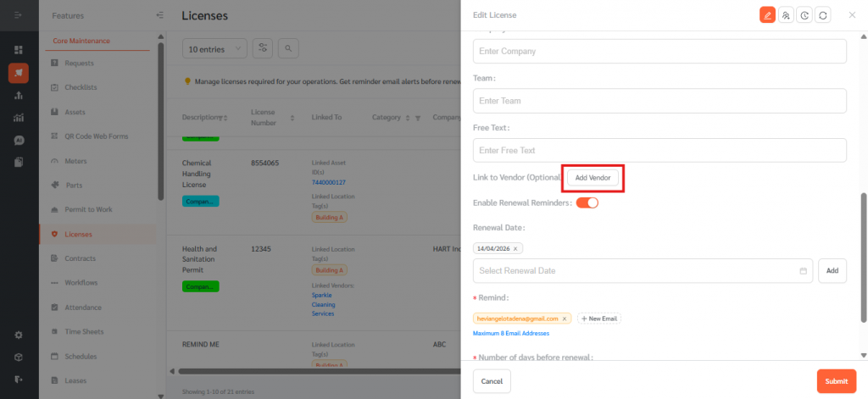Image resolution: width=868 pixels, height=399 pixels.
Task: Remove the heviangelotadena@gmail.com email tag
Action: pyautogui.click(x=565, y=319)
